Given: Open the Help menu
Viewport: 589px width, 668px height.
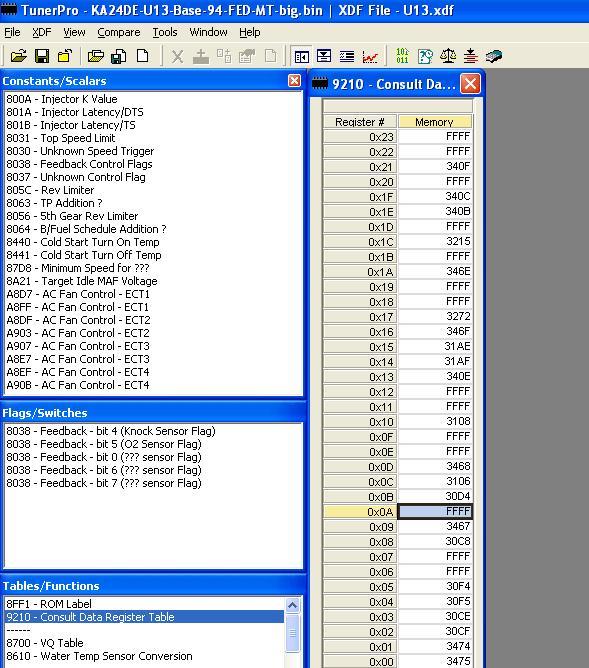Looking at the screenshot, I should pyautogui.click(x=250, y=32).
